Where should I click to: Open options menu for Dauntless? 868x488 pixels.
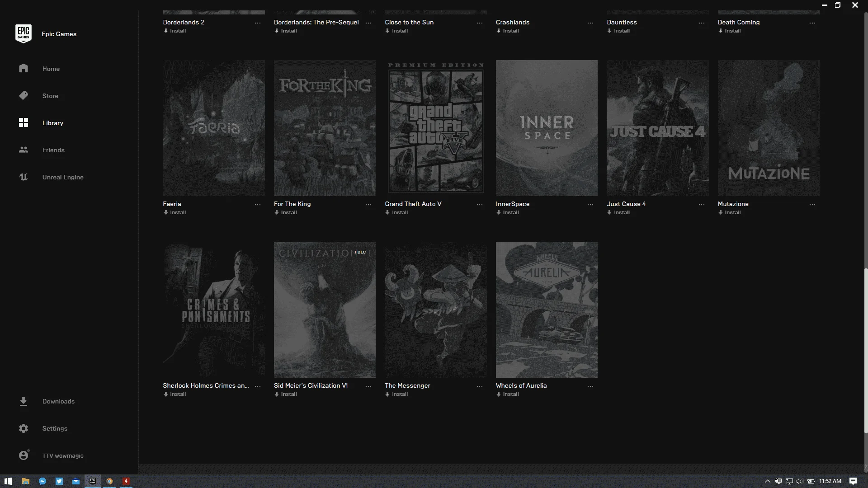coord(702,23)
